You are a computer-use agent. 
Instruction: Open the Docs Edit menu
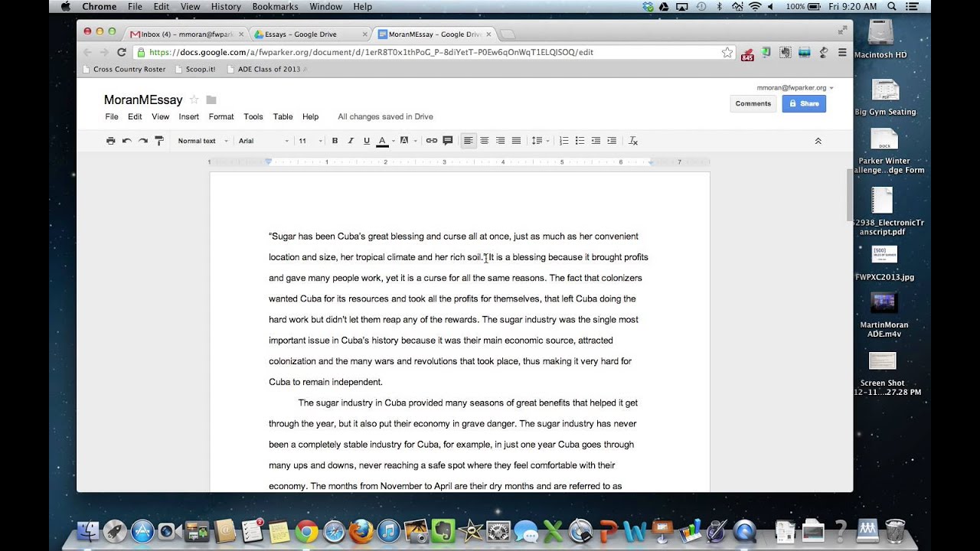click(135, 117)
